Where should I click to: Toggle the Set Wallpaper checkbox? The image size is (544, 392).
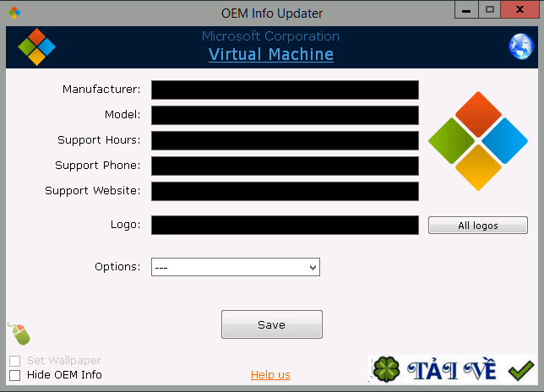tap(15, 361)
